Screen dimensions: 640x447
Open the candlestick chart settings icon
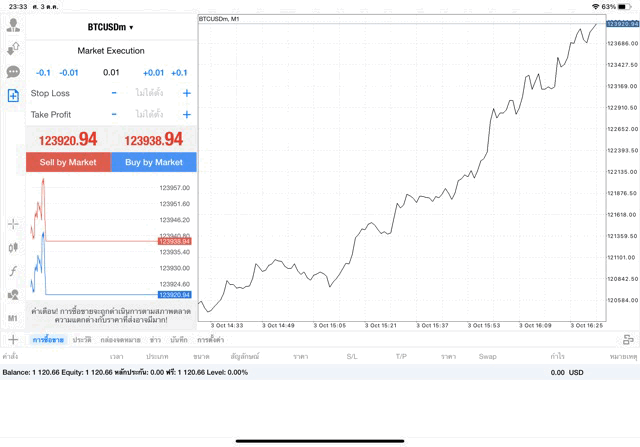click(x=13, y=247)
